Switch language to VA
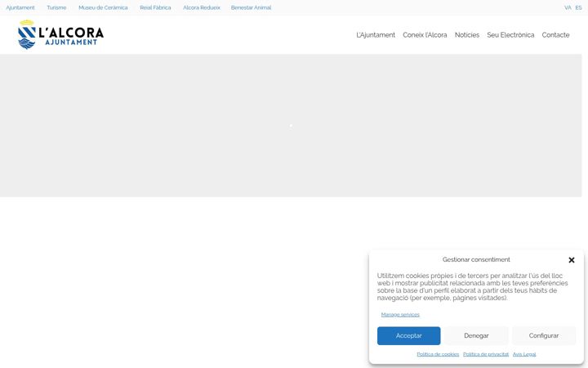 [x=568, y=7]
